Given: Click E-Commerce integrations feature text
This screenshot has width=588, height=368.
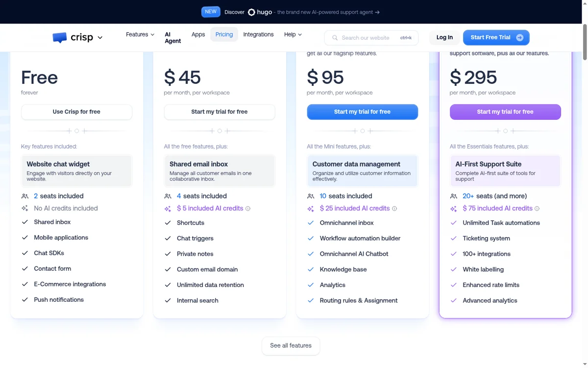Looking at the screenshot, I should [x=70, y=284].
